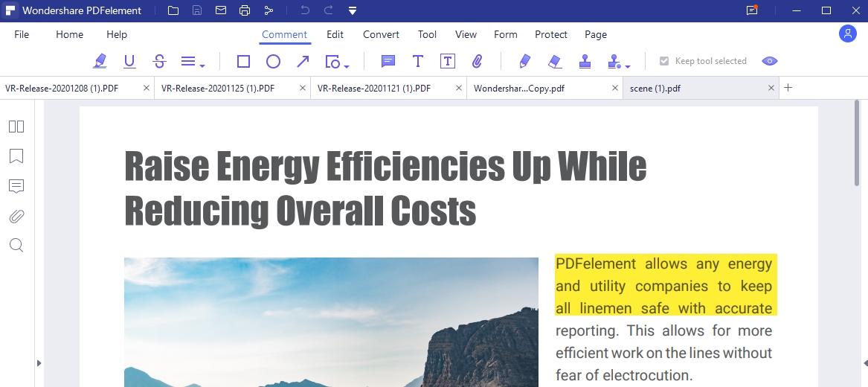Switch to the Edit tab
The height and width of the screenshot is (387, 868).
pos(335,34)
